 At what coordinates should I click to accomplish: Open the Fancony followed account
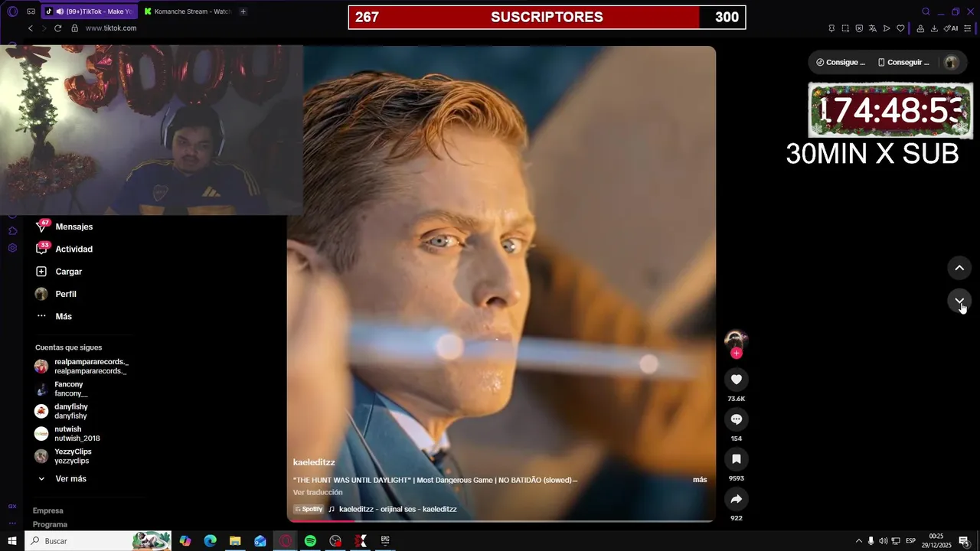click(x=62, y=389)
